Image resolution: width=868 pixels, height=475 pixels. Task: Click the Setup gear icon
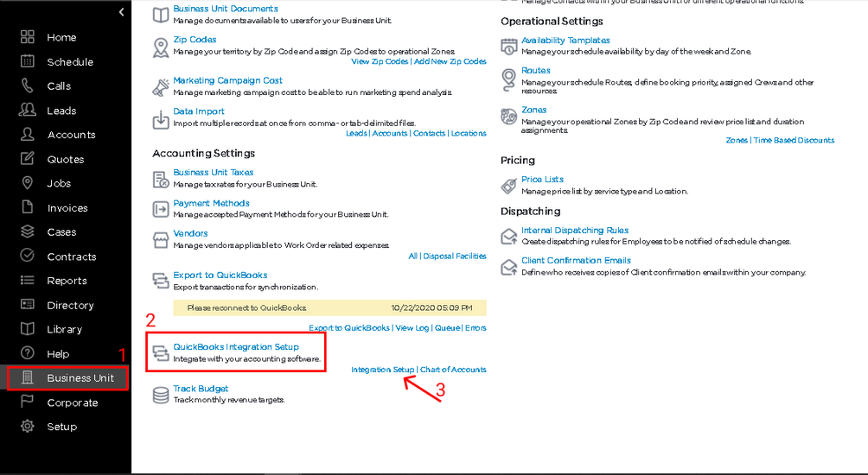[27, 427]
